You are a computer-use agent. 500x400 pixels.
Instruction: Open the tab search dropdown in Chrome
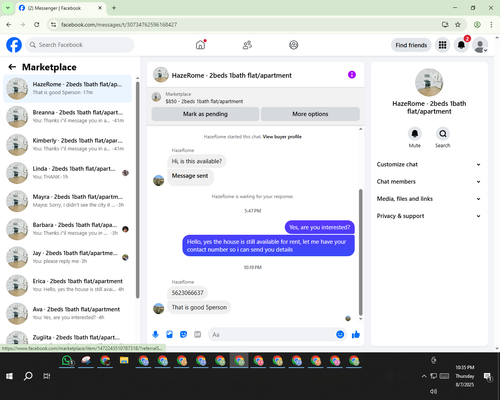pyautogui.click(x=8, y=8)
